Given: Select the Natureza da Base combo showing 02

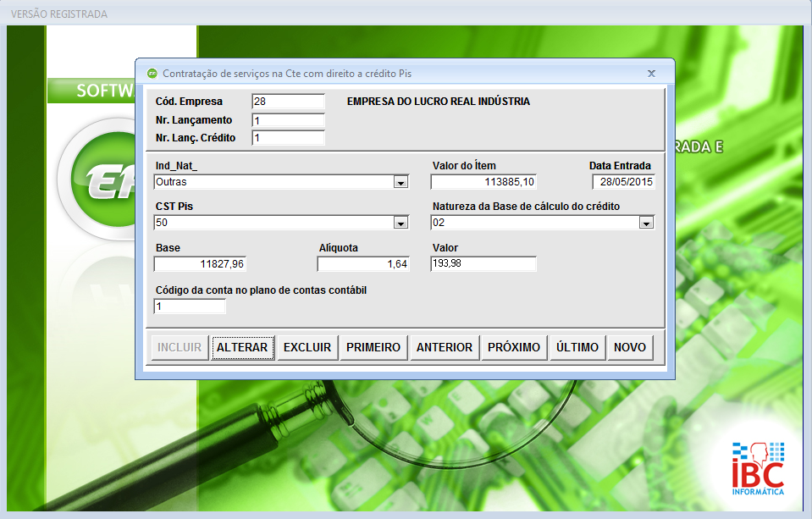Looking at the screenshot, I should (x=543, y=223).
